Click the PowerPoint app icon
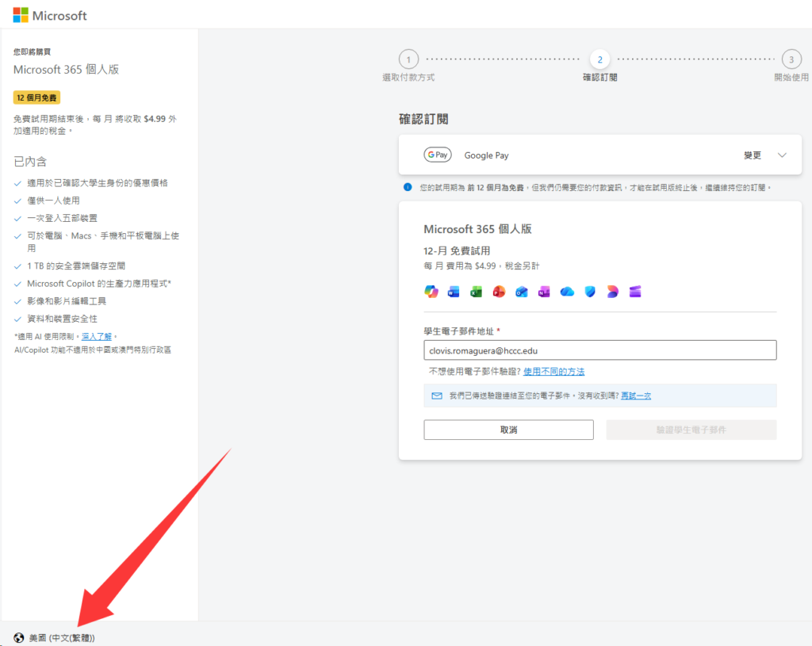Viewport: 812px width, 646px height. (499, 292)
